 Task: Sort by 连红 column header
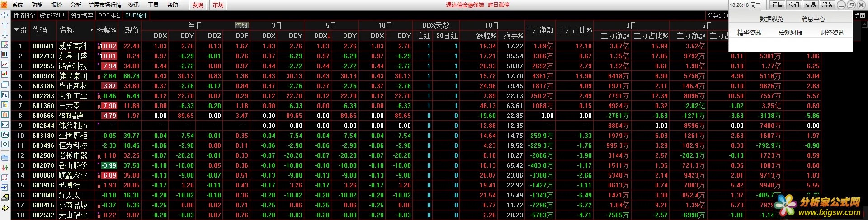423,35
